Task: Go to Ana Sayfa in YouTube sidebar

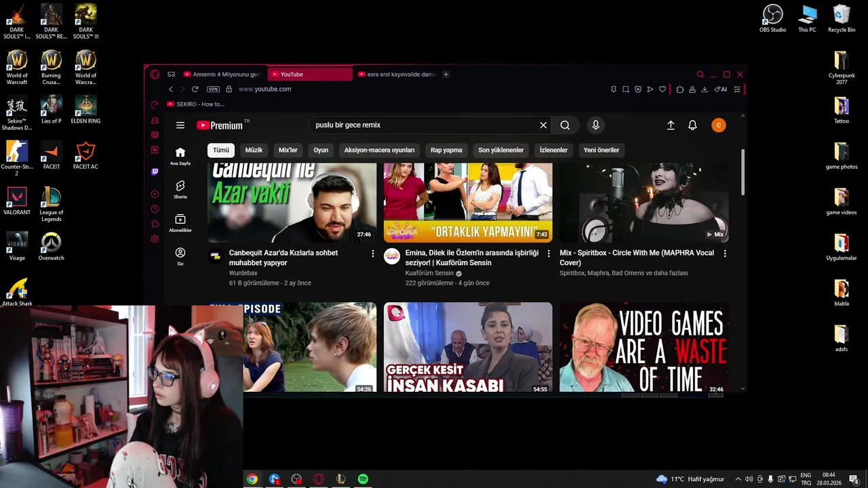Action: coord(180,156)
